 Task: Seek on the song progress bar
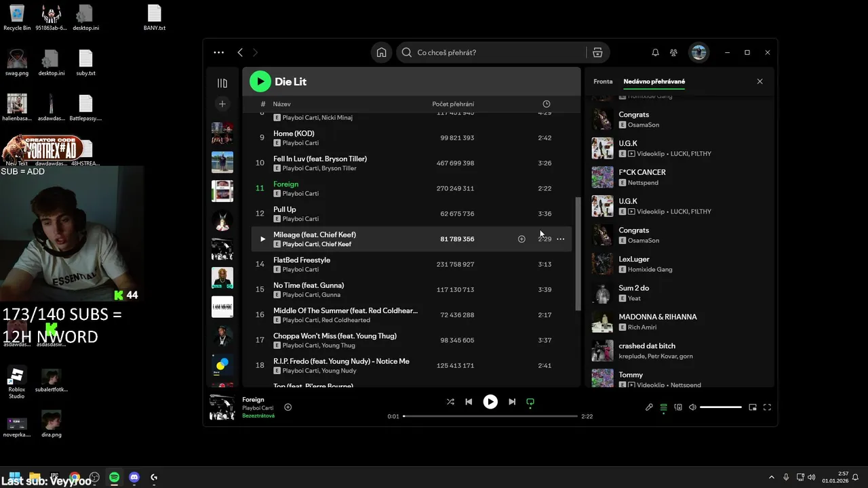[490, 416]
